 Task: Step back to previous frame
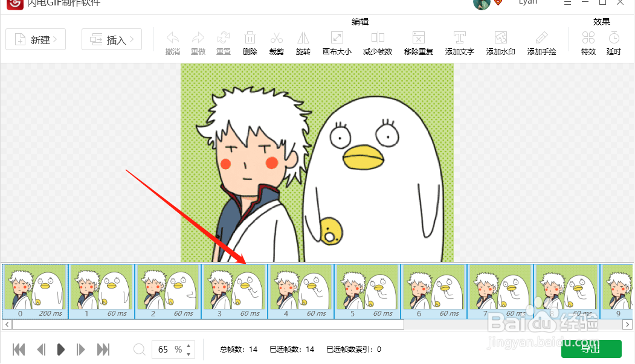coord(41,350)
